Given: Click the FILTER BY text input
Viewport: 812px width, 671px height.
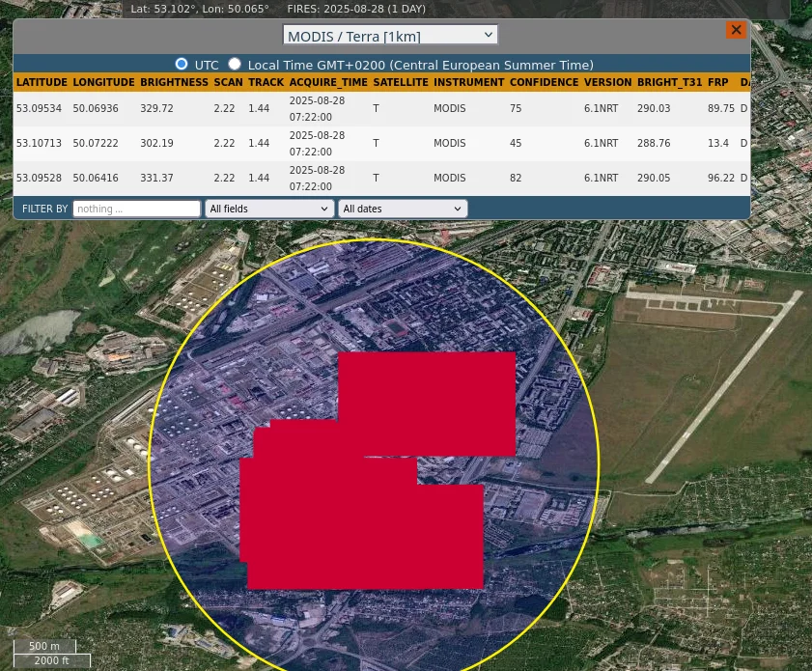Looking at the screenshot, I should coord(136,209).
